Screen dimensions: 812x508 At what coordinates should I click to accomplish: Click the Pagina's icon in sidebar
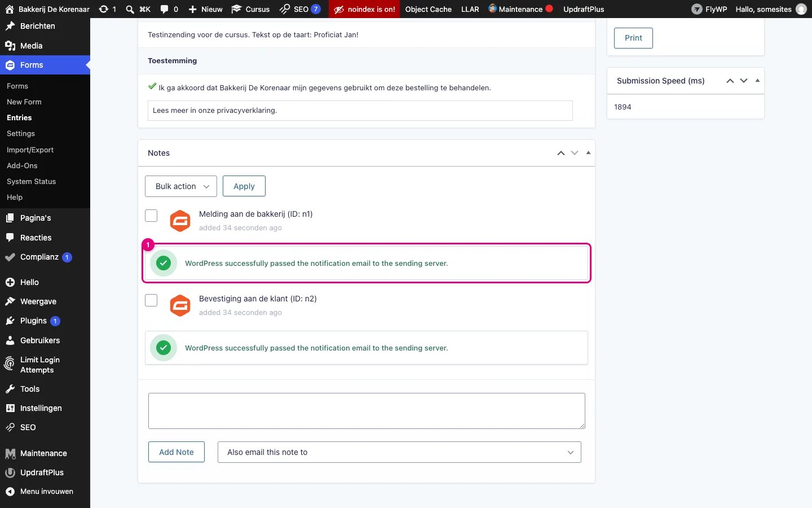tap(10, 218)
